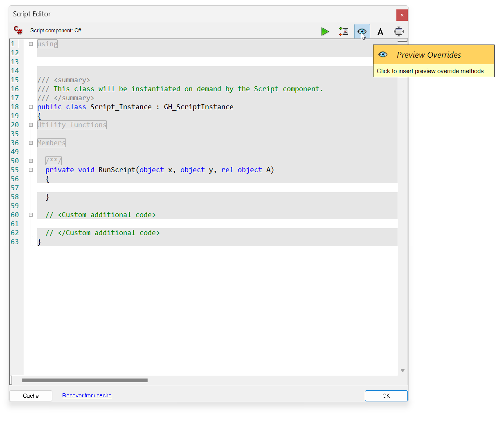Close the Script Editor window
497x448 pixels.
[x=402, y=15]
